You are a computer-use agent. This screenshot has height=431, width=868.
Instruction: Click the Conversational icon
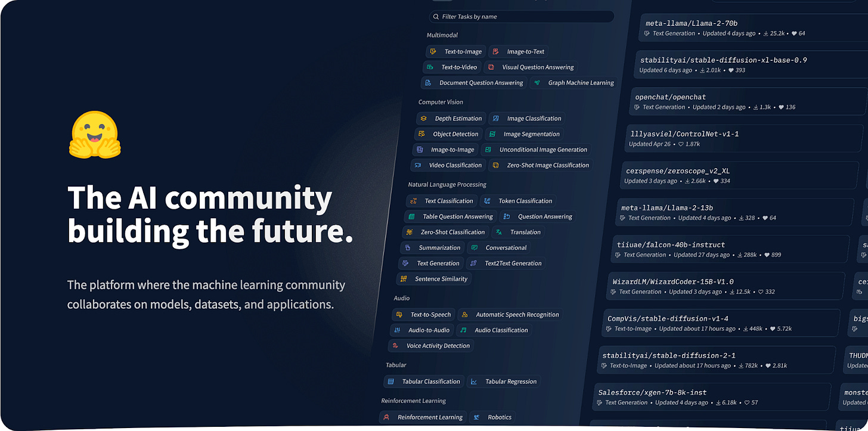(475, 247)
